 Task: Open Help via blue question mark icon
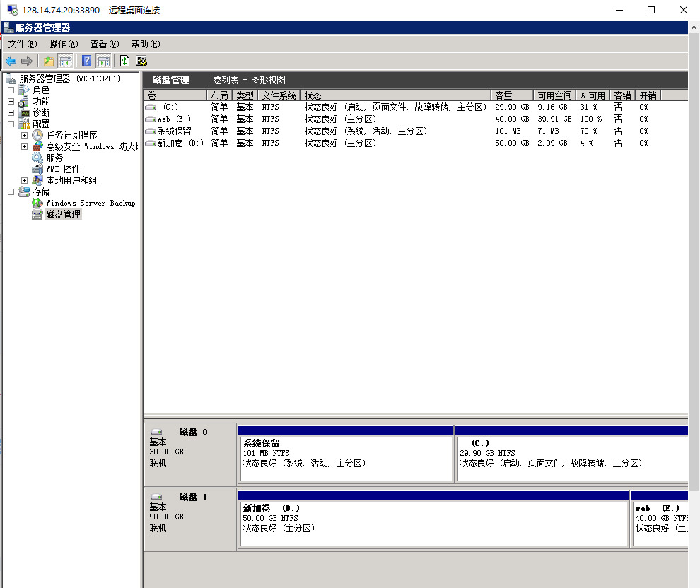(x=87, y=61)
